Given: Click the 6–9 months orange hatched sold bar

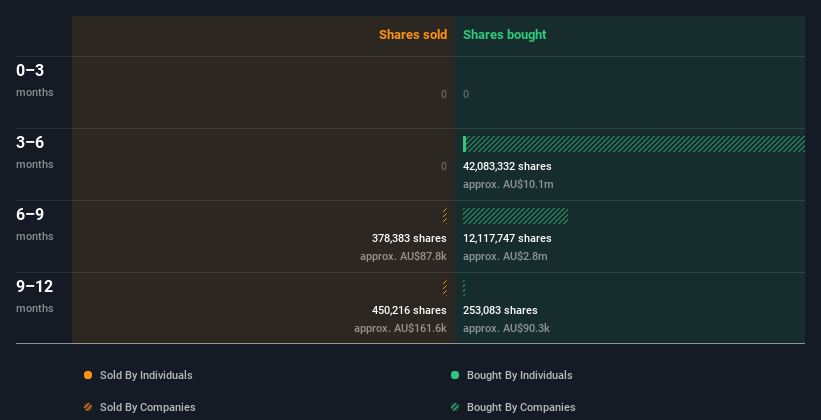Looking at the screenshot, I should (x=445, y=216).
